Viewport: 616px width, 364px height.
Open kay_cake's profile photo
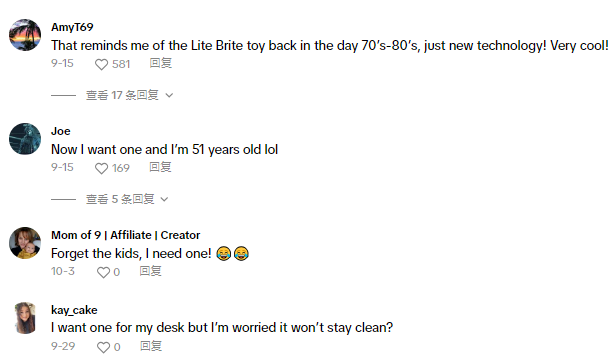point(25,318)
